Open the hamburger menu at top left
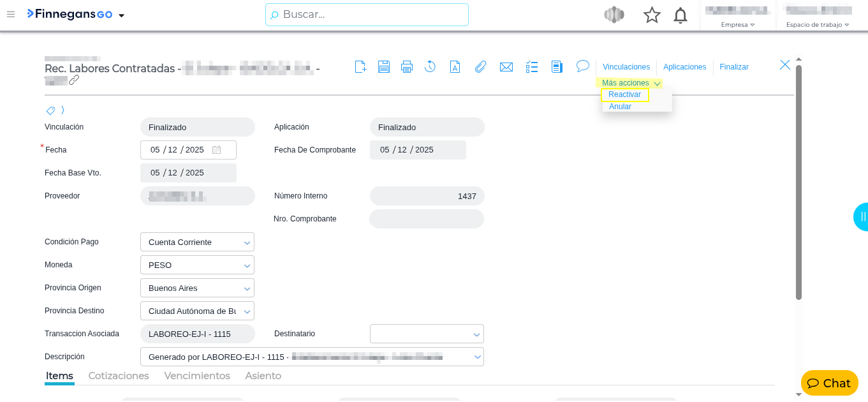868x402 pixels. coord(11,15)
